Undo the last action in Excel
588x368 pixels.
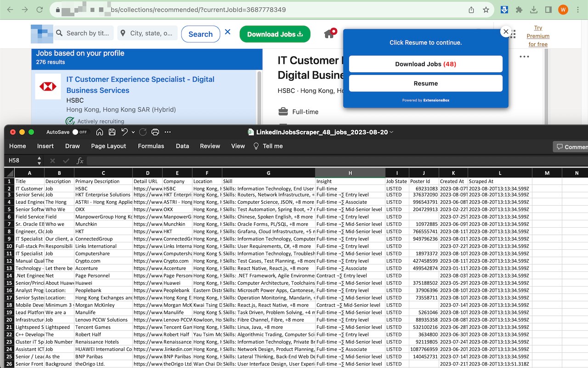[x=124, y=132]
